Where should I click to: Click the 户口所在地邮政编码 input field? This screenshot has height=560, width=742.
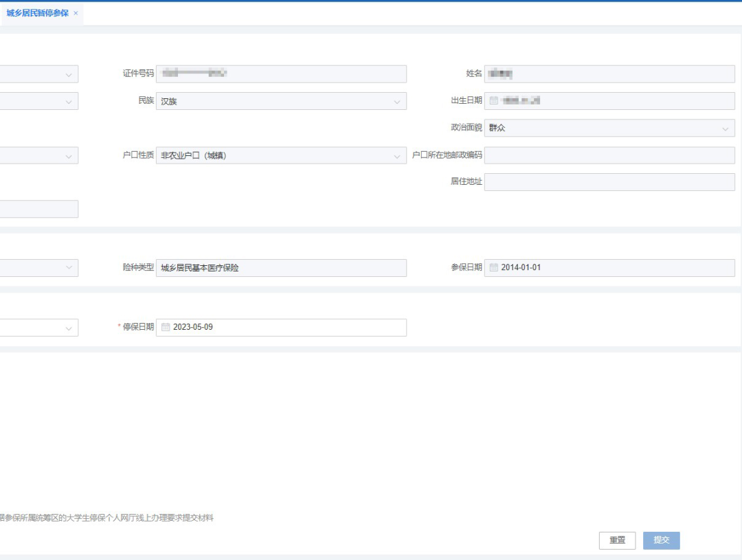tap(609, 155)
